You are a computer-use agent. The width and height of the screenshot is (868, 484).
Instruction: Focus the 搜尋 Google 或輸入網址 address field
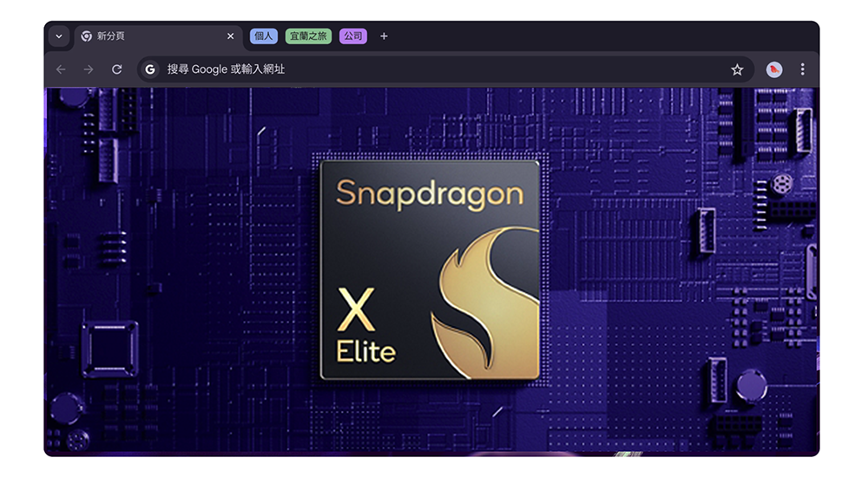tap(445, 69)
